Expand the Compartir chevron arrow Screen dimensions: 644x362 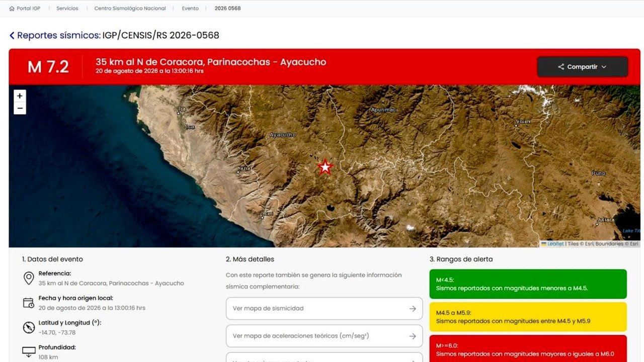click(604, 67)
